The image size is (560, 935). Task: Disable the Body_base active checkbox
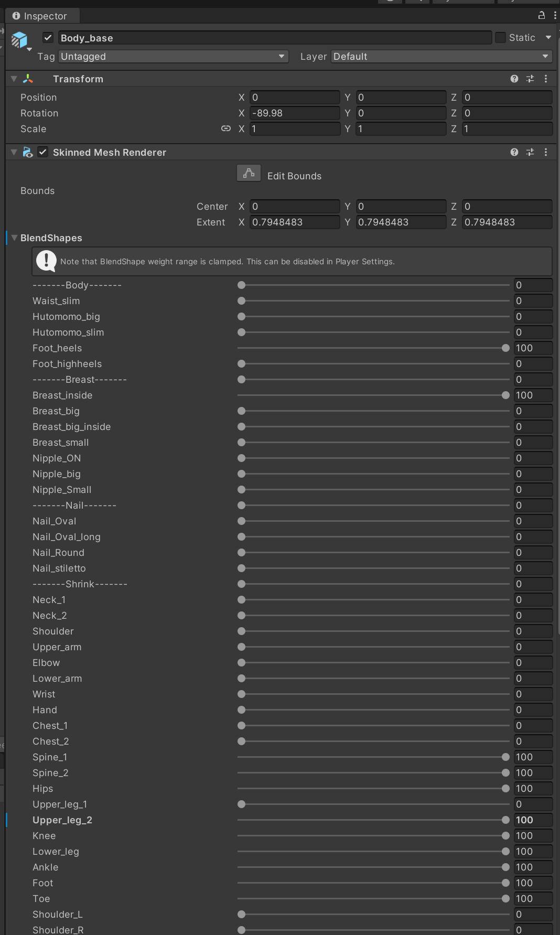(48, 38)
